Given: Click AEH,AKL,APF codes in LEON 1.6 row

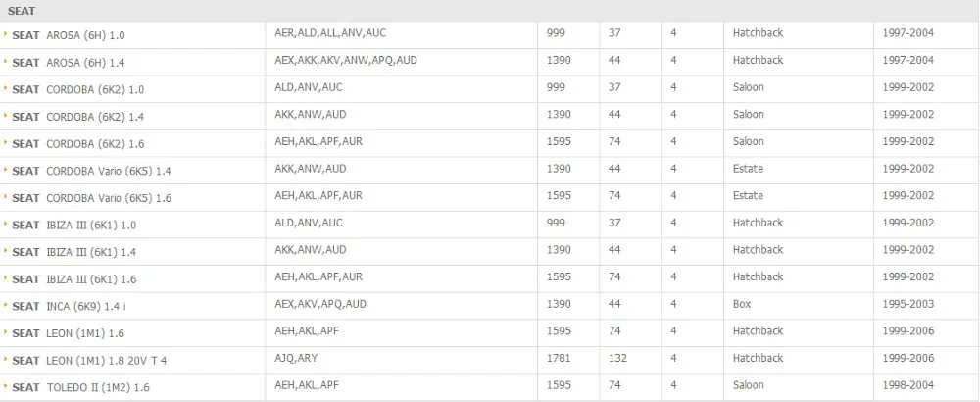Looking at the screenshot, I should [x=307, y=330].
